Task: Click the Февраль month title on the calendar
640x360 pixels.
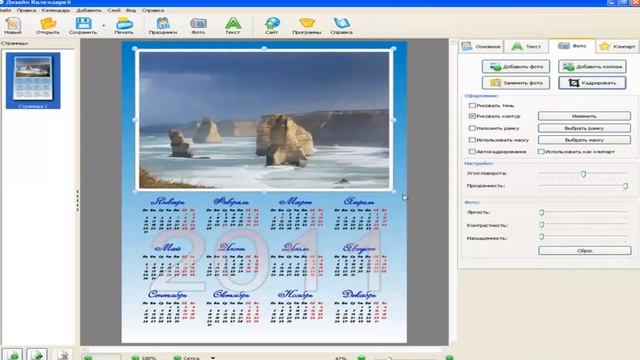Action: pos(231,202)
